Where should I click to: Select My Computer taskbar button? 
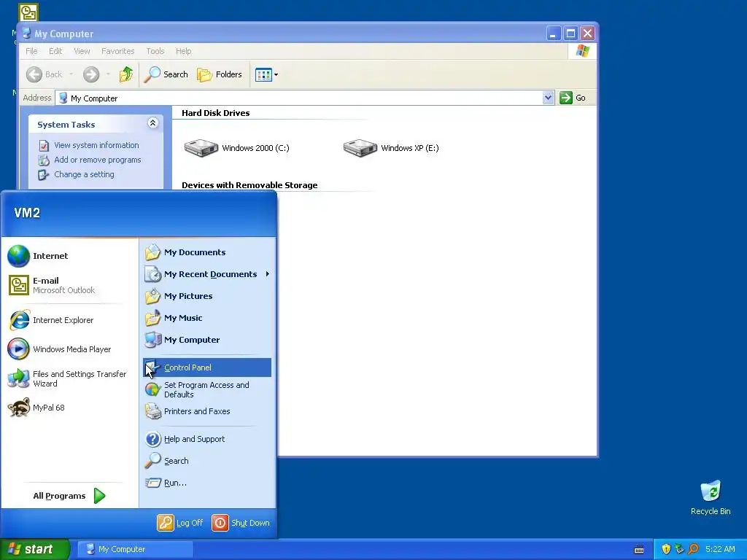[135, 549]
